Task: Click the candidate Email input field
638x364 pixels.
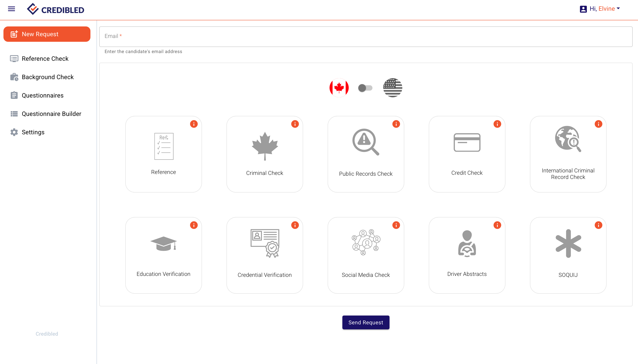Action: pyautogui.click(x=366, y=37)
